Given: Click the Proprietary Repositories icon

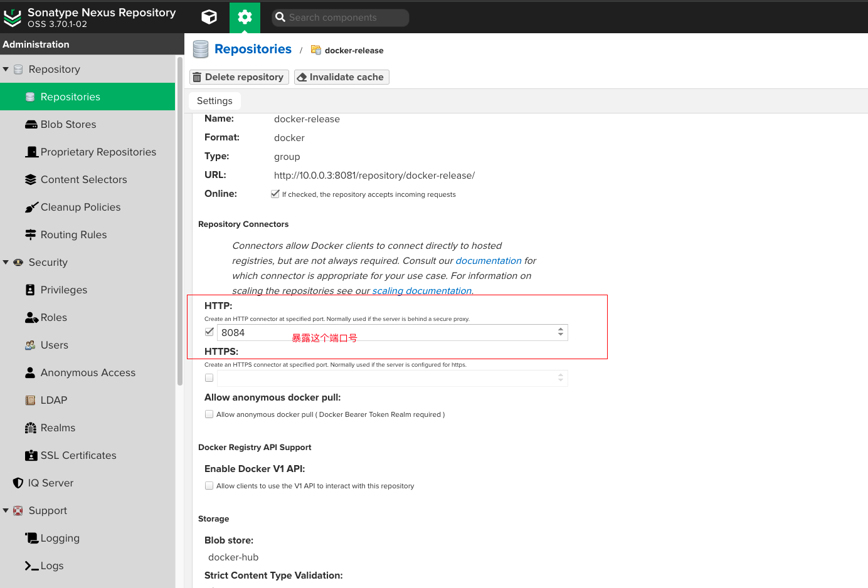Looking at the screenshot, I should point(31,152).
